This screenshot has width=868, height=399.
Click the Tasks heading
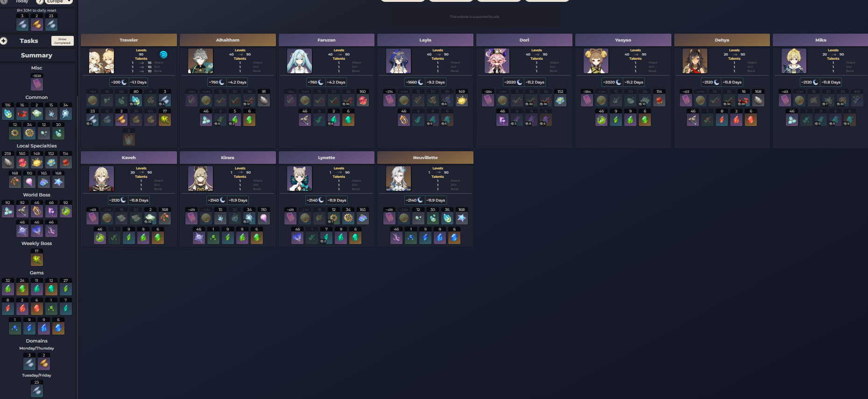pyautogui.click(x=29, y=41)
